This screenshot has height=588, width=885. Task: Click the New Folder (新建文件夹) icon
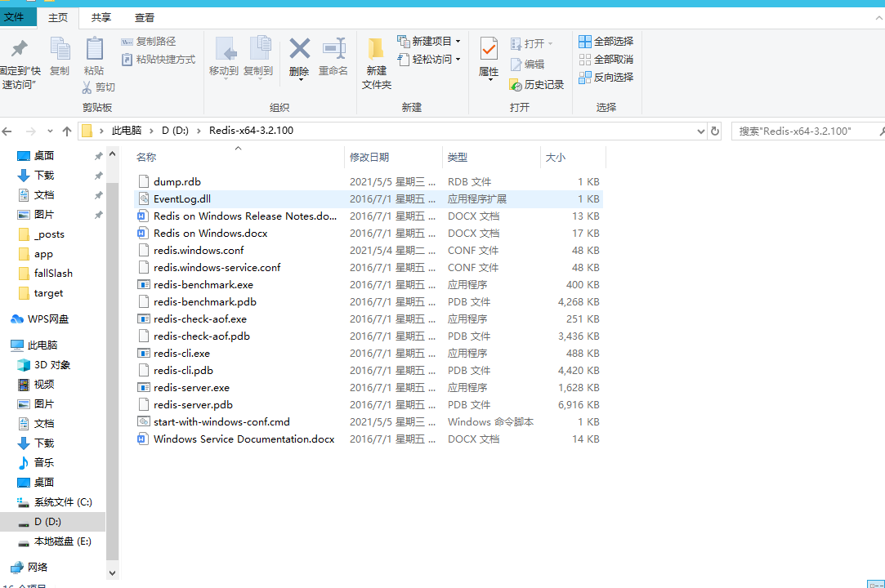pyautogui.click(x=376, y=49)
